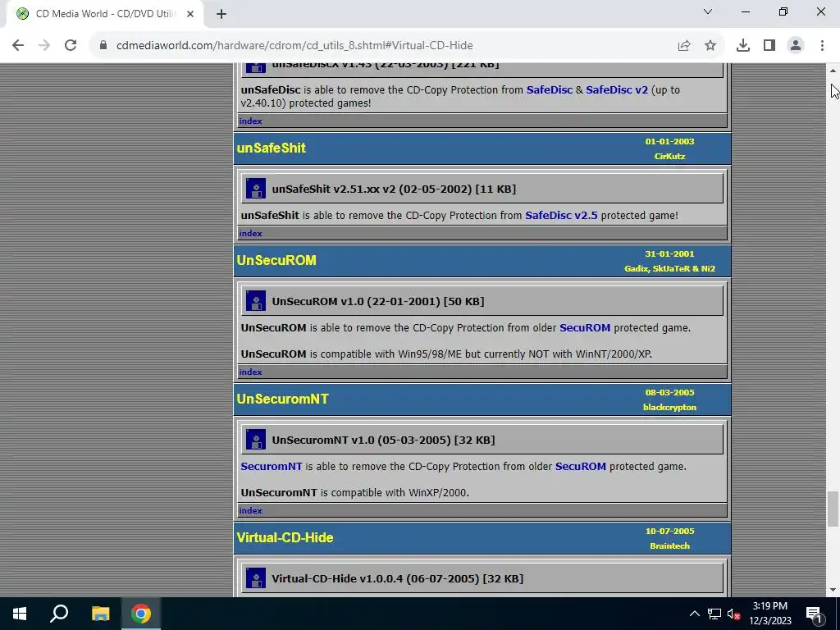Open the taskbar clock and date
This screenshot has height=630, width=840.
tap(769, 614)
